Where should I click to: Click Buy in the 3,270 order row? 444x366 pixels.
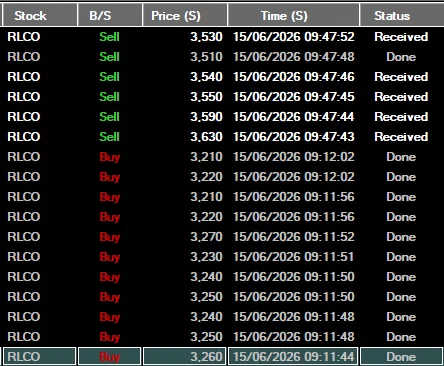[x=110, y=238]
